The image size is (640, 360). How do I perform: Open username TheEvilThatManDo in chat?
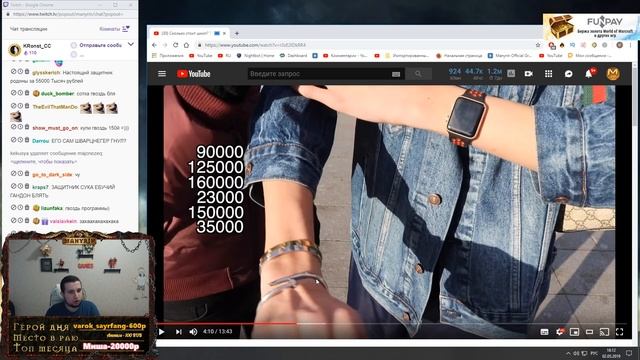click(55, 107)
